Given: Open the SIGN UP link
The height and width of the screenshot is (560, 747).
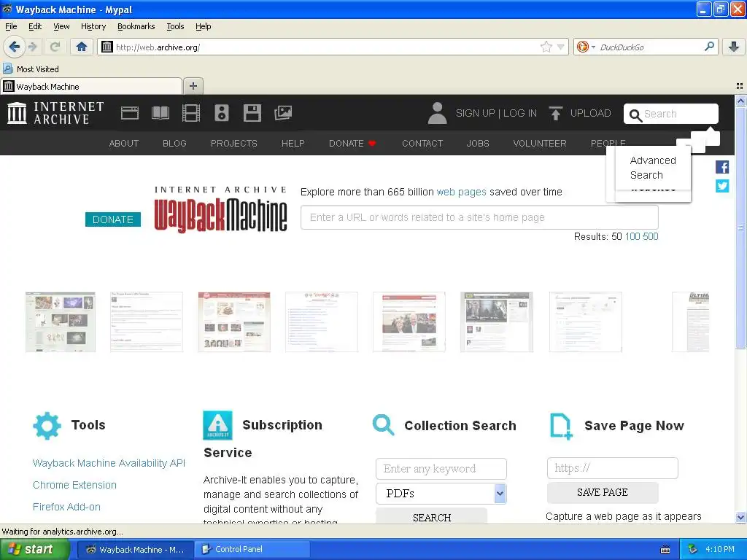Looking at the screenshot, I should coord(476,113).
